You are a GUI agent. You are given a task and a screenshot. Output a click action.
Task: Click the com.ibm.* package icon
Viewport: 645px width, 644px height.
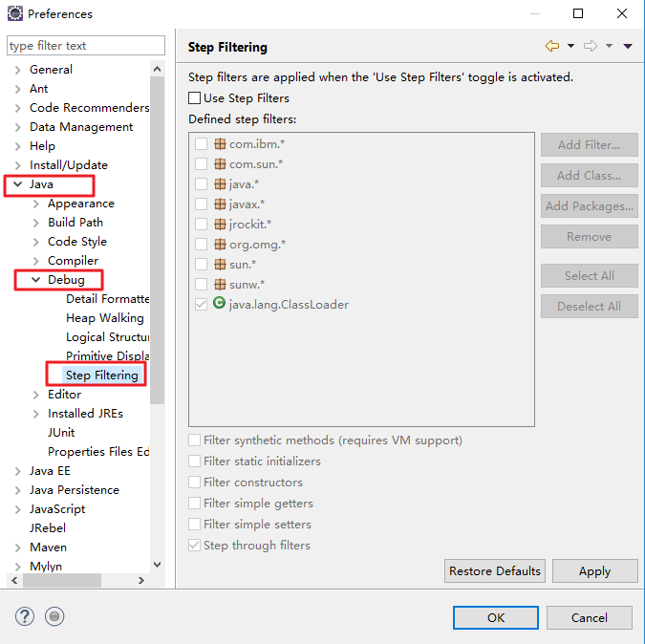(x=220, y=143)
